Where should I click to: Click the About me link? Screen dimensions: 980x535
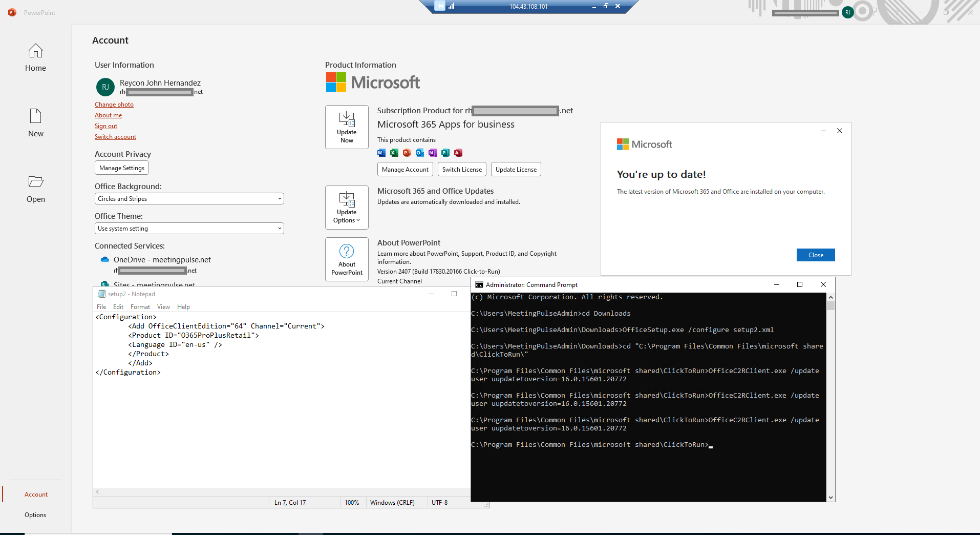tap(108, 115)
